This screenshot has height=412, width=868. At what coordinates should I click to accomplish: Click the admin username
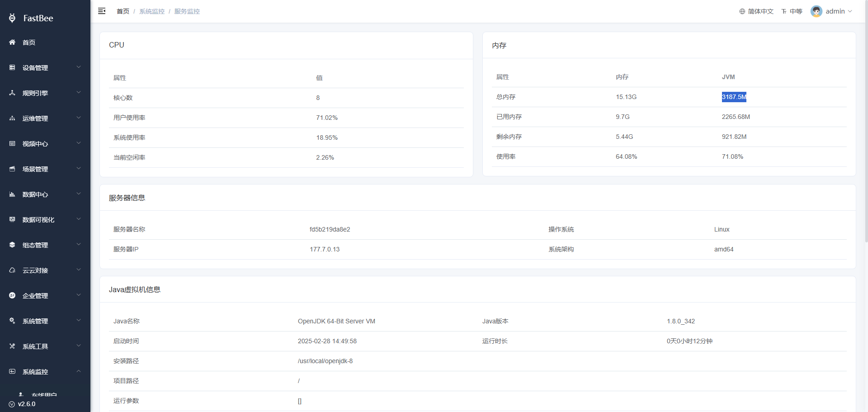(x=835, y=11)
